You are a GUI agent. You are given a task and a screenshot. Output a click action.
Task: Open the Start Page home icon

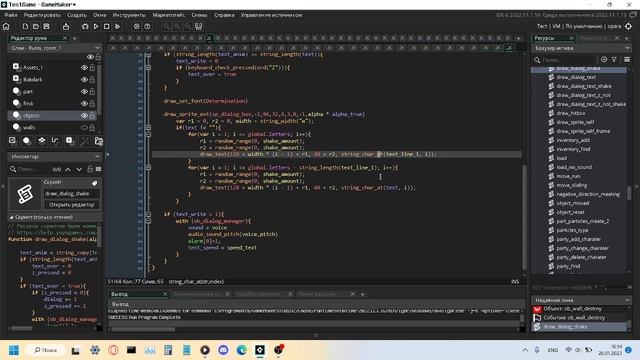point(6,27)
